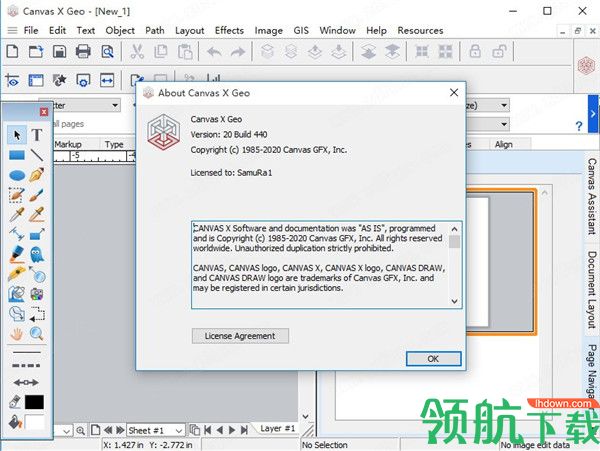Open the Effects menu
This screenshot has width=600, height=451.
point(229,30)
